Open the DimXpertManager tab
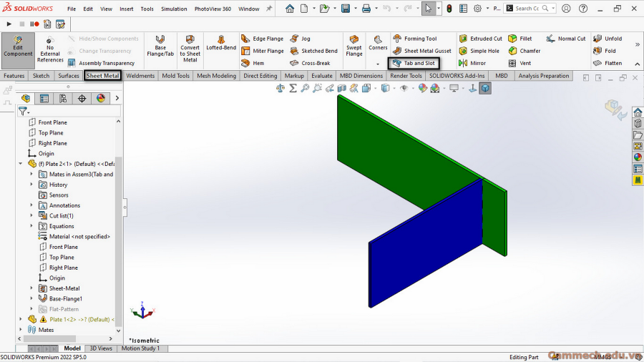Screen dimensions: 644x362 tap(82, 98)
